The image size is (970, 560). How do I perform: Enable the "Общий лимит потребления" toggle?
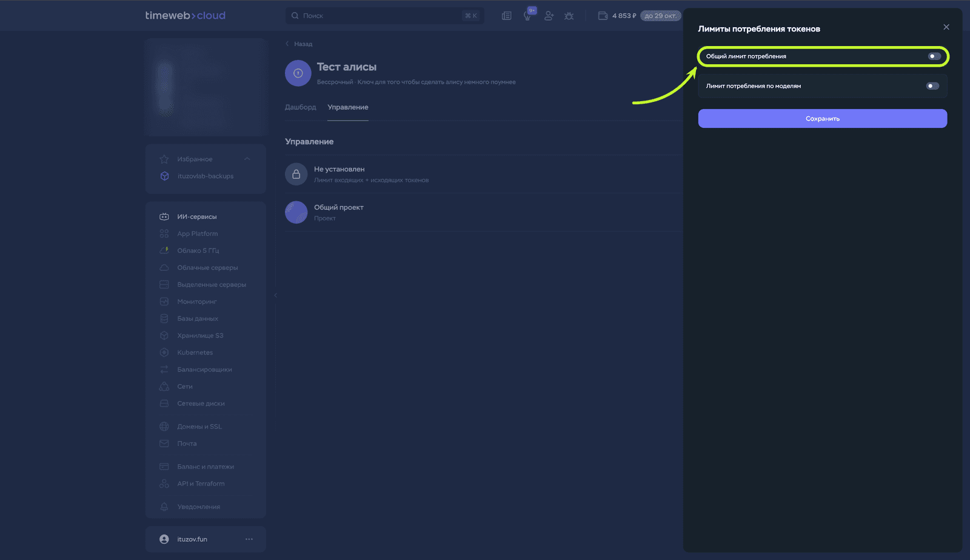(934, 56)
